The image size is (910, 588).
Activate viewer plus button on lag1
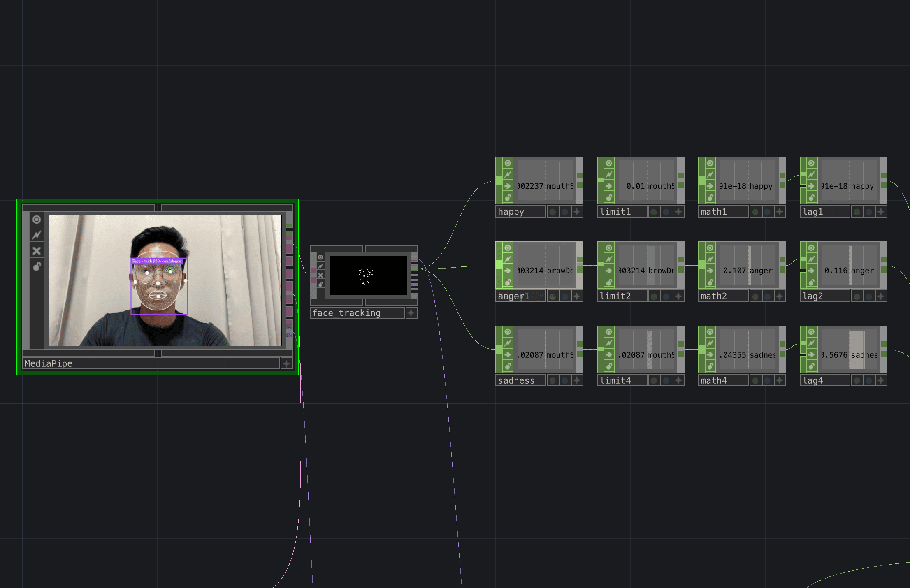[x=881, y=212]
